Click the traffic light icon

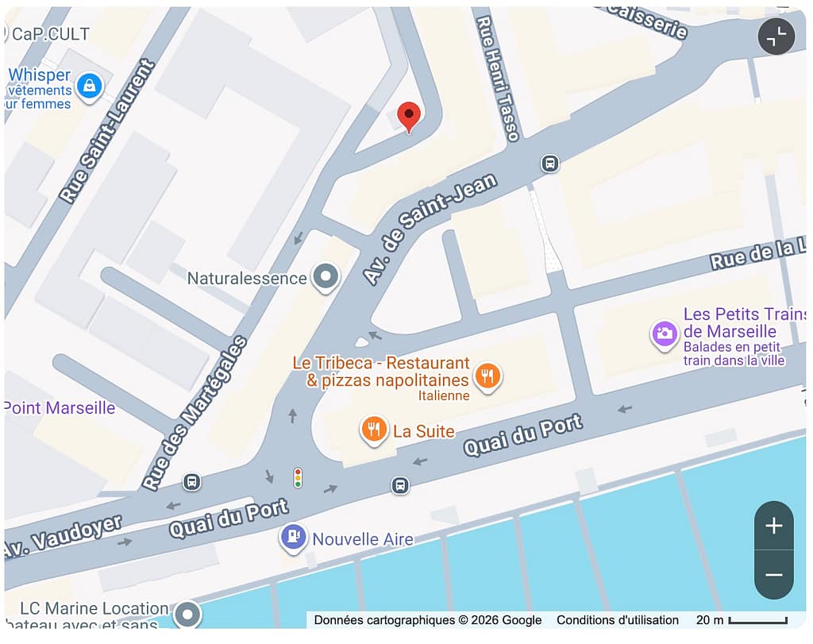298,477
